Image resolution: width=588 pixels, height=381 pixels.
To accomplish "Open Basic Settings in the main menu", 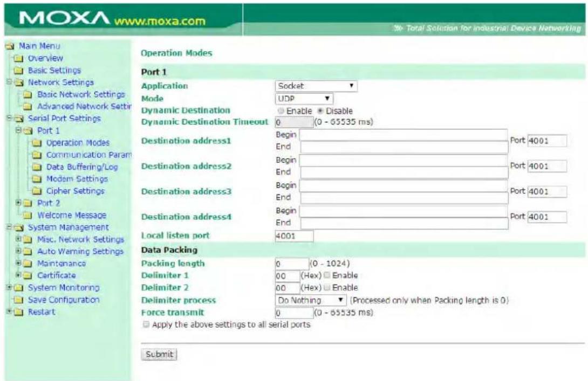I will click(54, 71).
